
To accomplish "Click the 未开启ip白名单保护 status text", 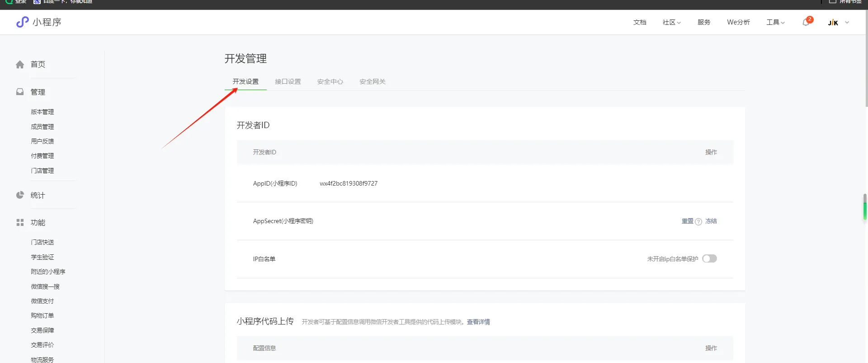I will coord(673,259).
